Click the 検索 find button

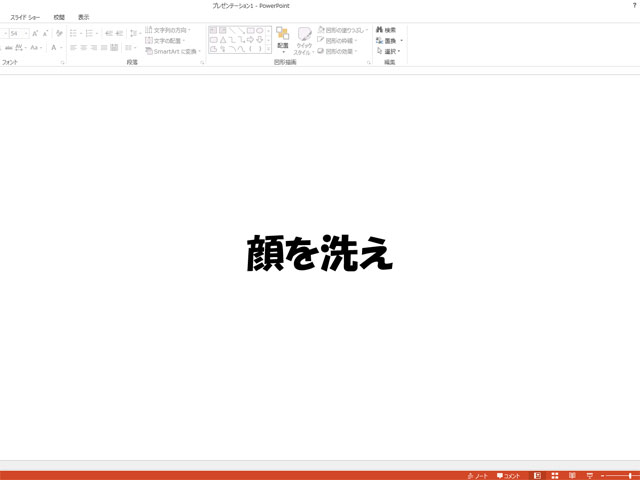[x=387, y=30]
